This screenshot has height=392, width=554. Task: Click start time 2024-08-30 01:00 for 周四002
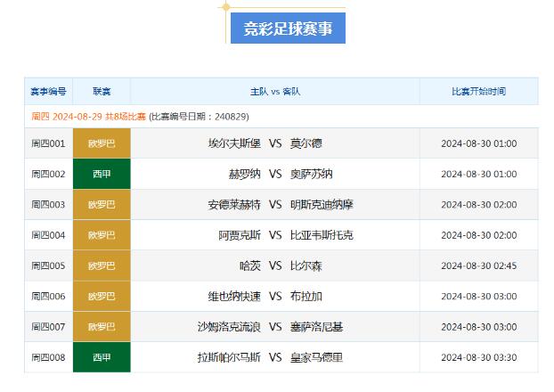click(479, 174)
